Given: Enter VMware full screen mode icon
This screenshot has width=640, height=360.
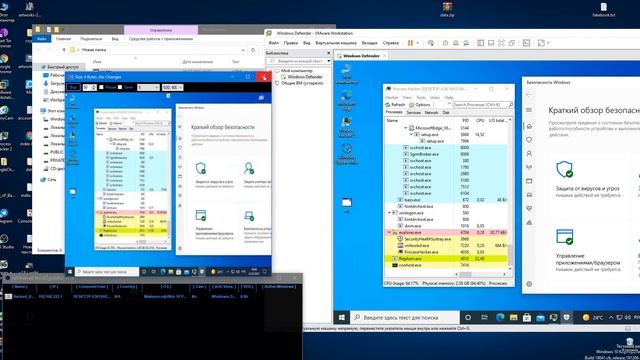Looking at the screenshot, I should (x=501, y=43).
